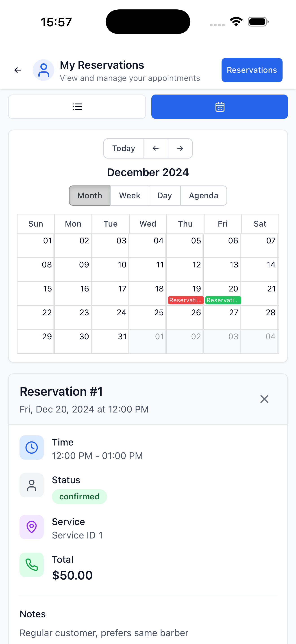Select the Day tab
Viewport: 296px width, 644px height.
pos(164,196)
